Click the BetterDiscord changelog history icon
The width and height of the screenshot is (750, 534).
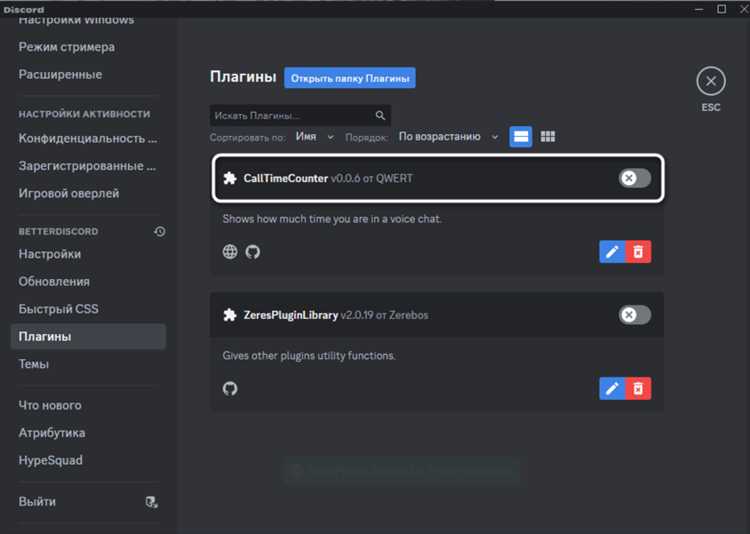pos(160,232)
